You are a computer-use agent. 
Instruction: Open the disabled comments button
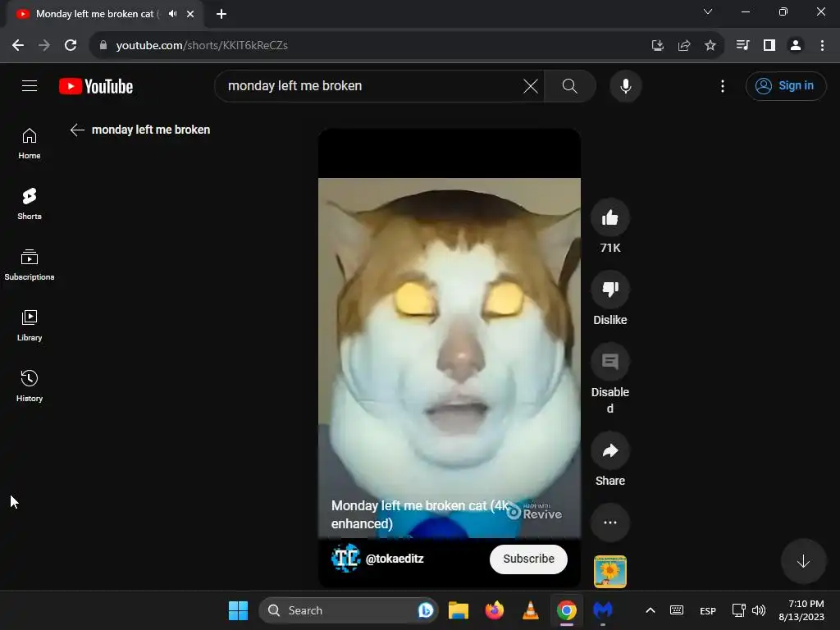609,362
